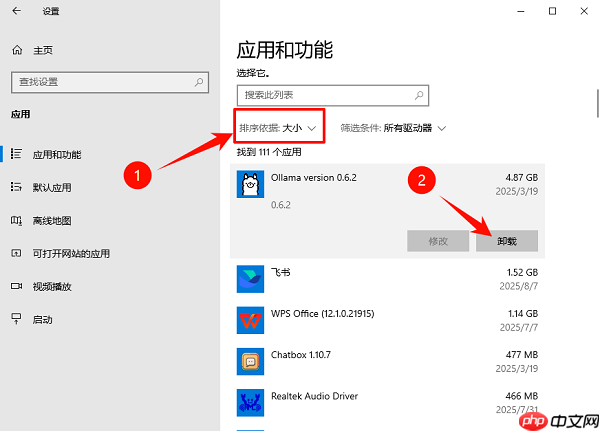Select 应用和功能 in the sidebar
This screenshot has height=431, width=600.
pos(57,155)
